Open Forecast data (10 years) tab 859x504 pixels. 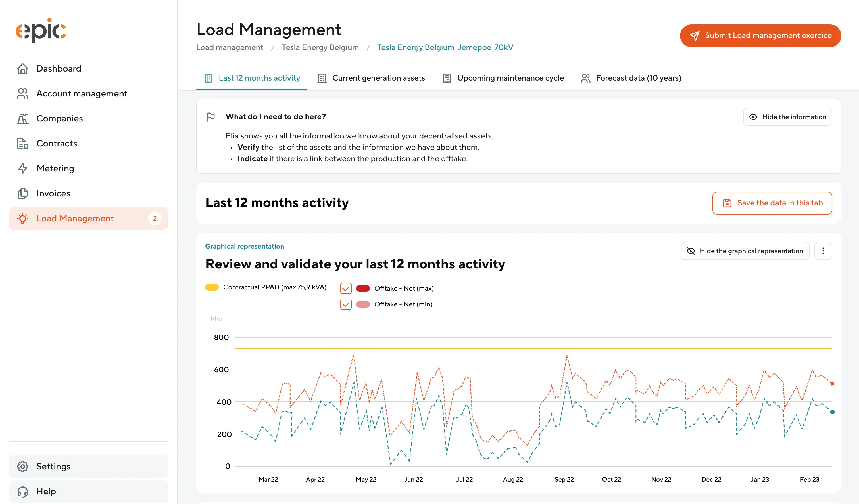pos(631,78)
